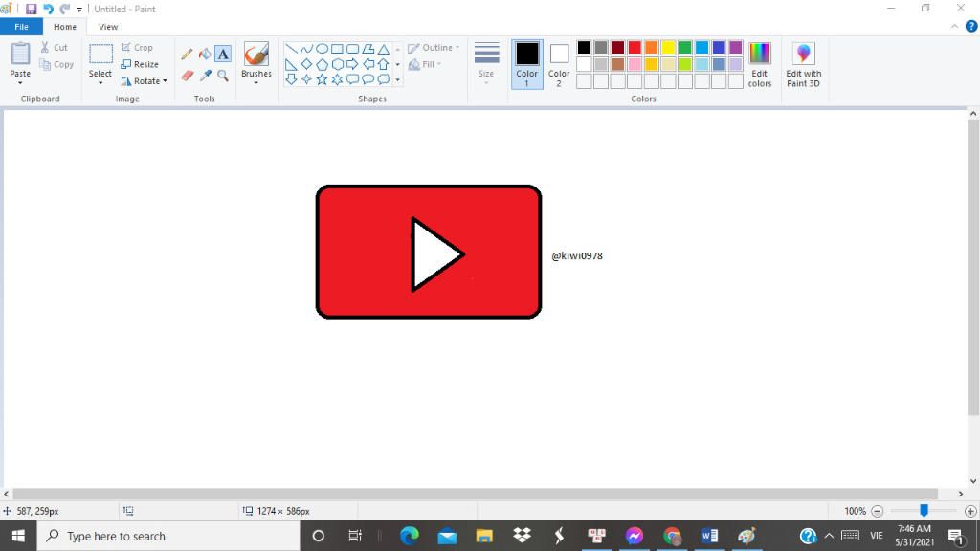Pick the yellow swatch in the palette
The width and height of the screenshot is (980, 551).
point(668,48)
